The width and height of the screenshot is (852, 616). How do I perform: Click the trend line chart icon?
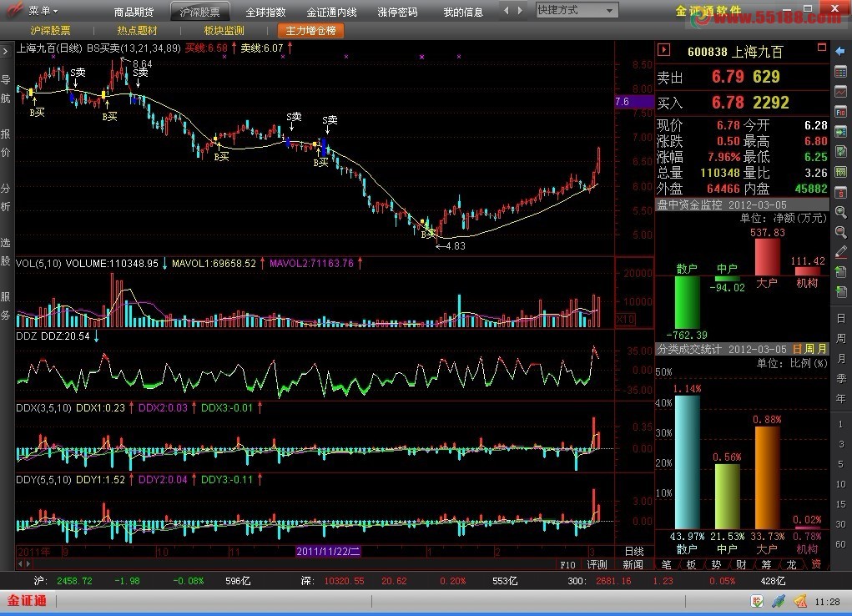coord(840,92)
